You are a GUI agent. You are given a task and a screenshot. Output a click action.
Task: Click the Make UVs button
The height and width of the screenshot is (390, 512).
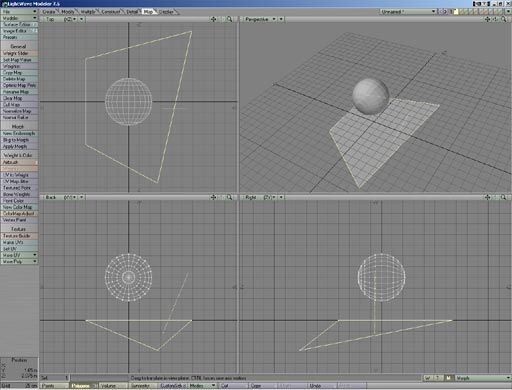(x=19, y=242)
